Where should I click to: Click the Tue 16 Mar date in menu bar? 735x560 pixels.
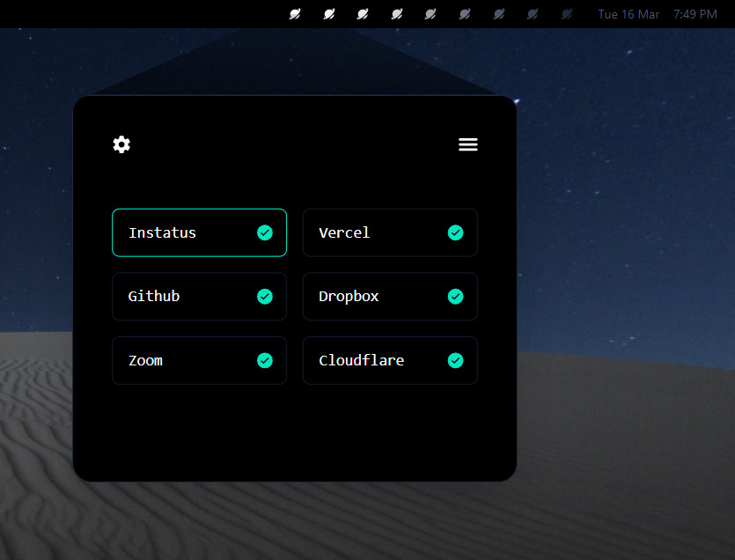[x=628, y=15]
